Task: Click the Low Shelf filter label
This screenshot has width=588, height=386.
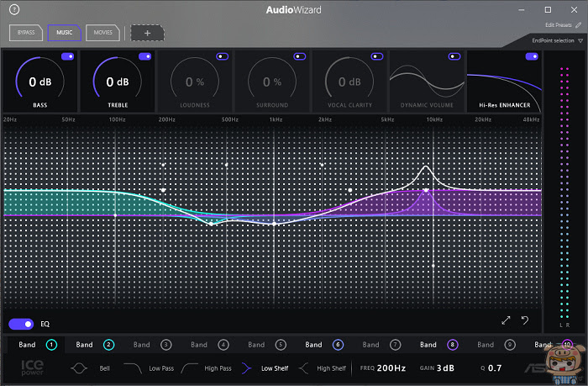Action: [x=275, y=368]
